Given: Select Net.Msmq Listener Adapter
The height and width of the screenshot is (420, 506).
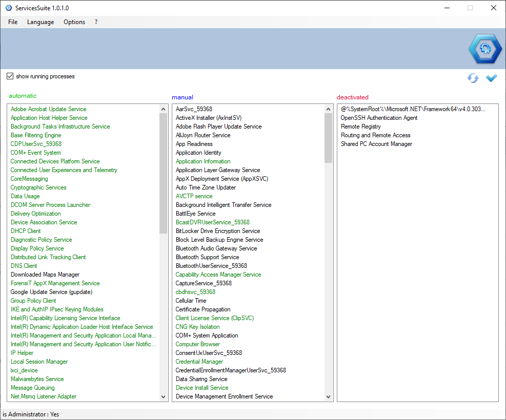Looking at the screenshot, I should [x=44, y=396].
